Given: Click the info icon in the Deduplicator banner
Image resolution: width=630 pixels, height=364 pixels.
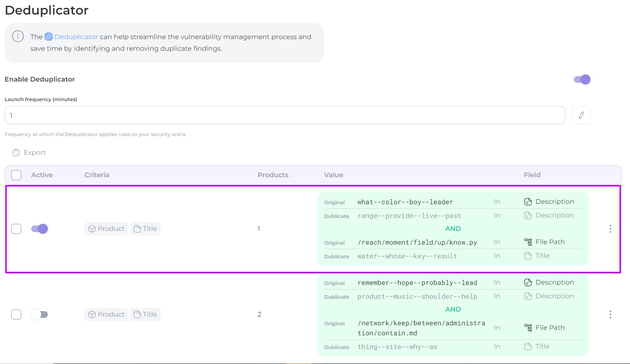Looking at the screenshot, I should [18, 37].
